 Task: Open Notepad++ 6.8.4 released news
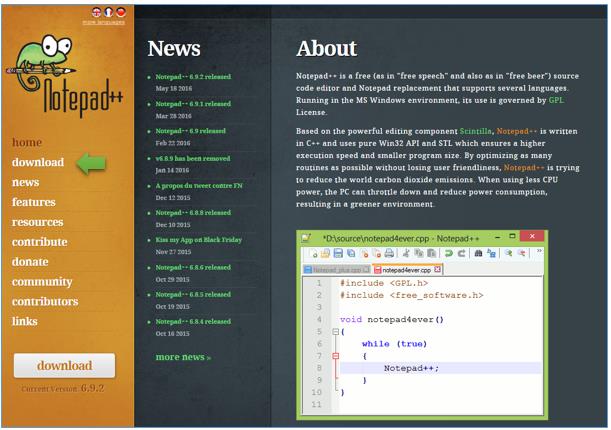193,322
